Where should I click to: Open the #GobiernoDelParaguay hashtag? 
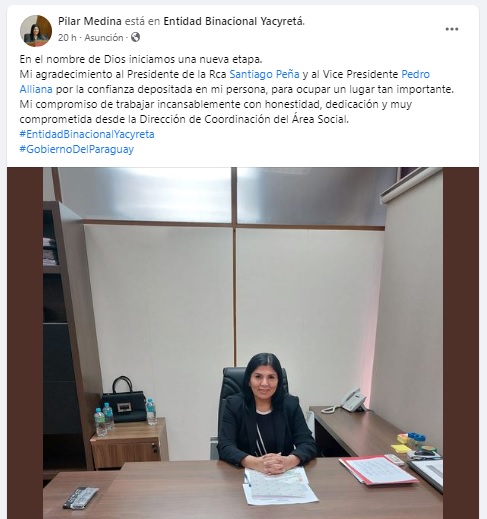[77, 149]
